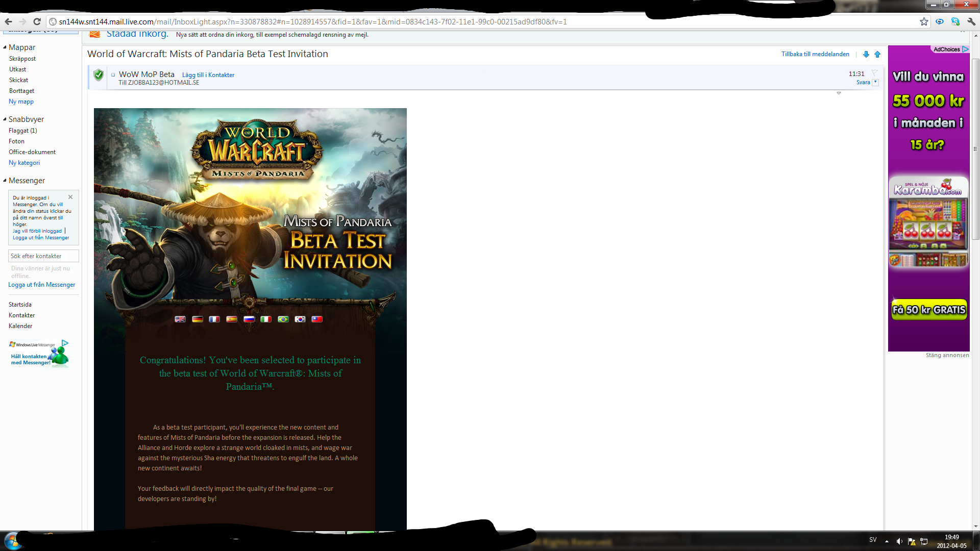
Task: Open Action Center flag in system tray
Action: pos(912,541)
